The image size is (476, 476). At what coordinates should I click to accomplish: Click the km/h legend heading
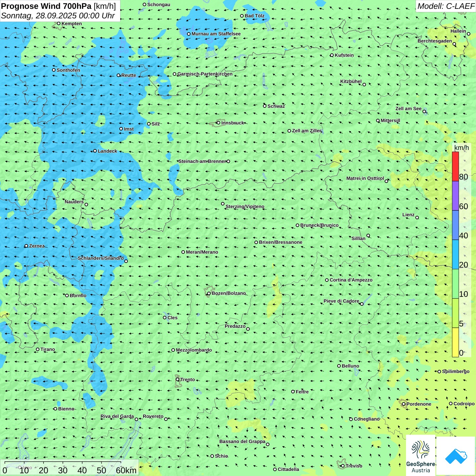[x=461, y=148]
